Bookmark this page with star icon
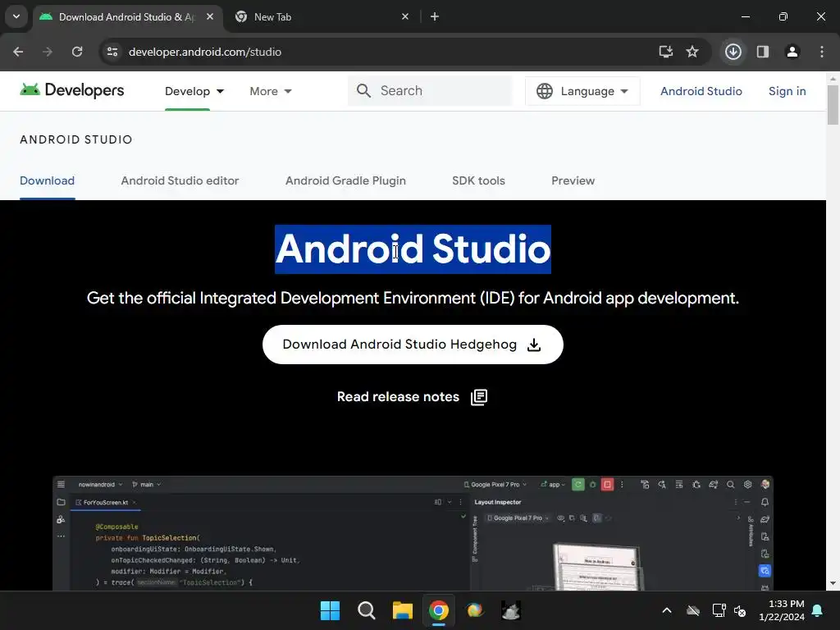The width and height of the screenshot is (840, 630). coord(692,52)
